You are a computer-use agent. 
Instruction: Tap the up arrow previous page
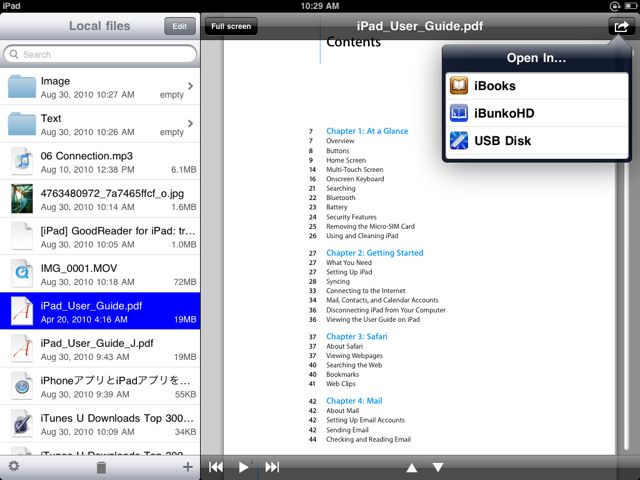411,468
